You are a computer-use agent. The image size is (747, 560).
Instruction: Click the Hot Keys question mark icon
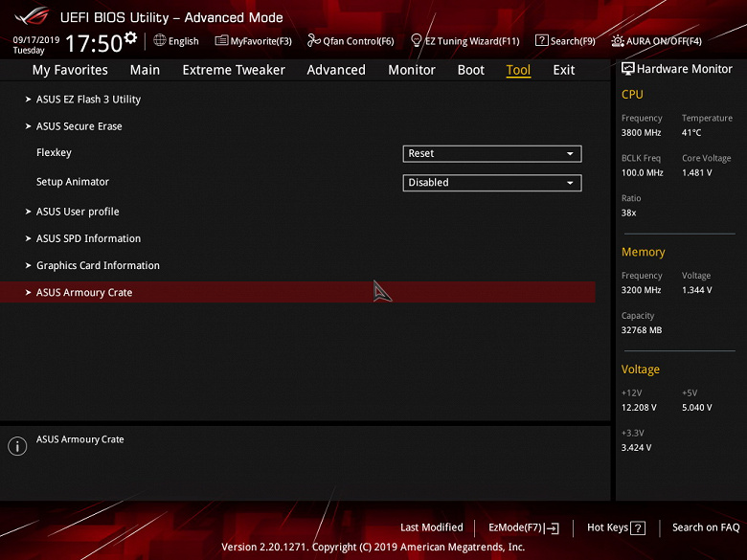638,528
